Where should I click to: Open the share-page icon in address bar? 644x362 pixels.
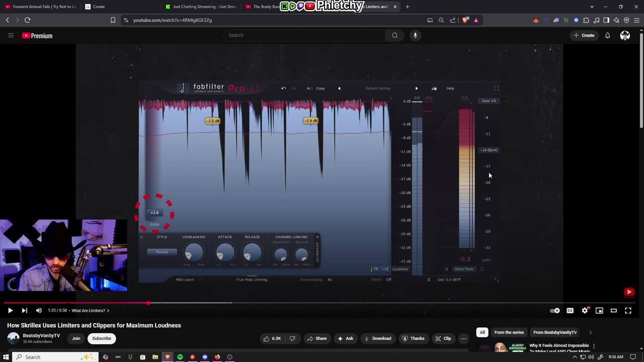[453, 20]
